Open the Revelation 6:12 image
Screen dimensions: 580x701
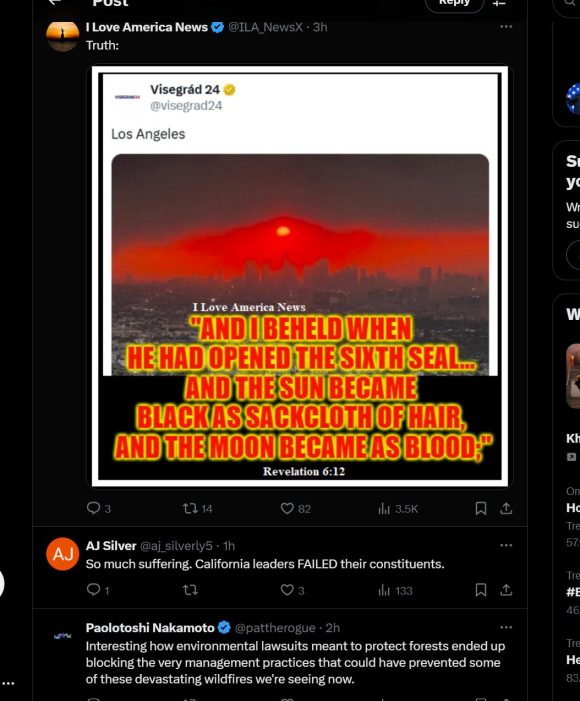pyautogui.click(x=300, y=276)
